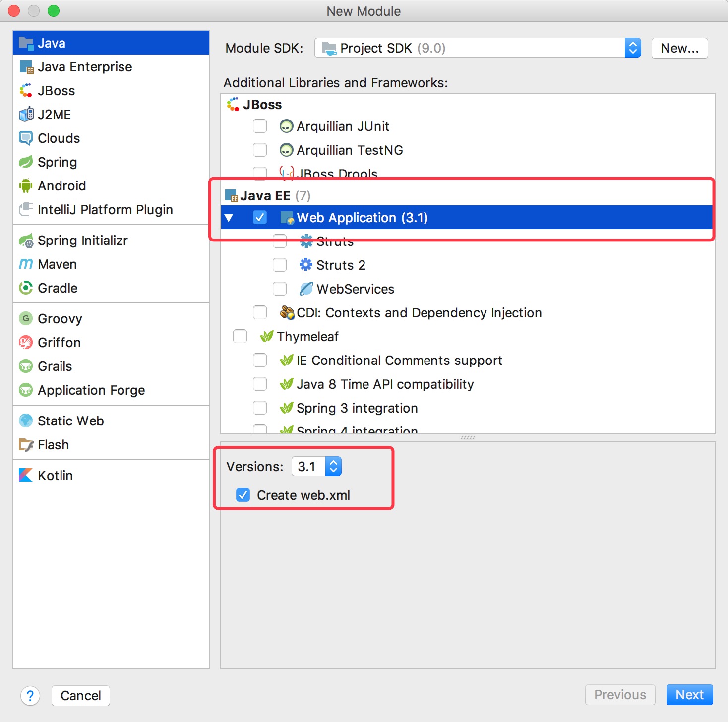Select the Maven icon
Screen dimensions: 728x722
[26, 264]
